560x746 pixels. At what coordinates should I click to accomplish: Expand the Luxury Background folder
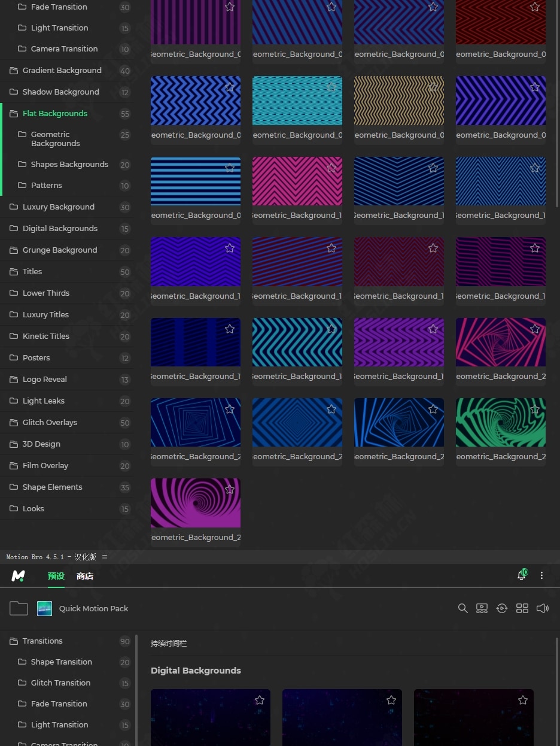tap(58, 207)
